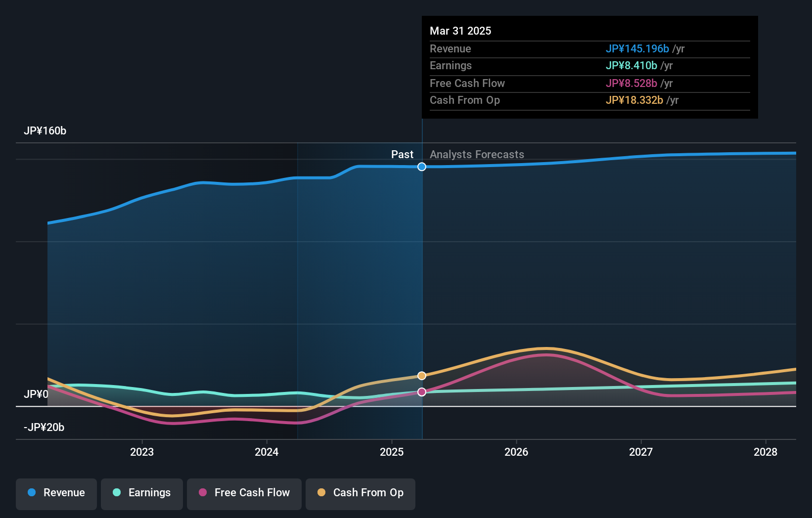Select the Free Cash Flow marker on divider line
812x518 pixels.
pos(421,391)
